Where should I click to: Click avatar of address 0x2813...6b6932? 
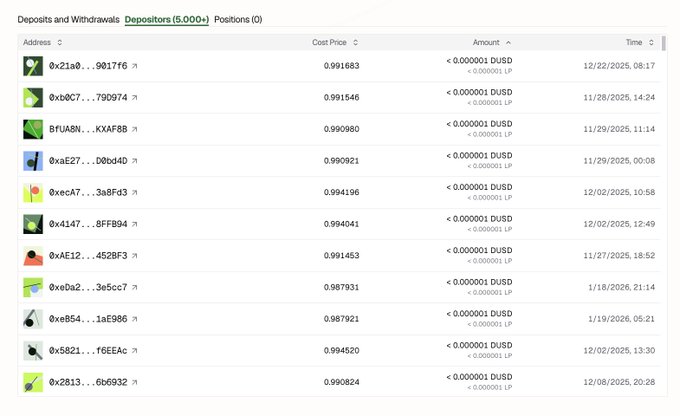coord(33,383)
